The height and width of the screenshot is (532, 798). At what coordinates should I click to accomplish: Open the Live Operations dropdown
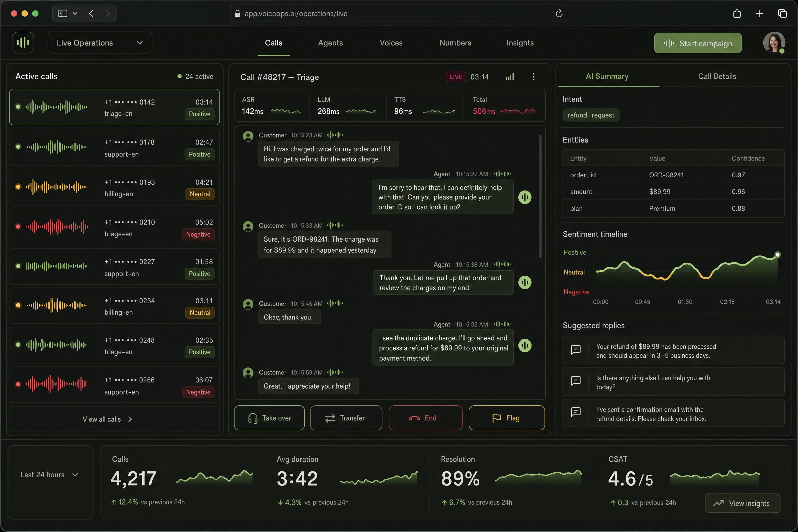[x=100, y=43]
